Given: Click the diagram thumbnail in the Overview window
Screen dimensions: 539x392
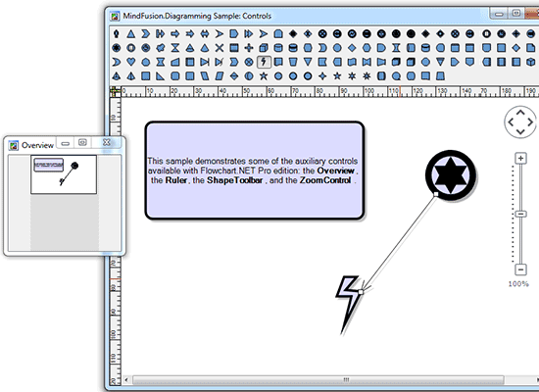Looking at the screenshot, I should (x=64, y=174).
